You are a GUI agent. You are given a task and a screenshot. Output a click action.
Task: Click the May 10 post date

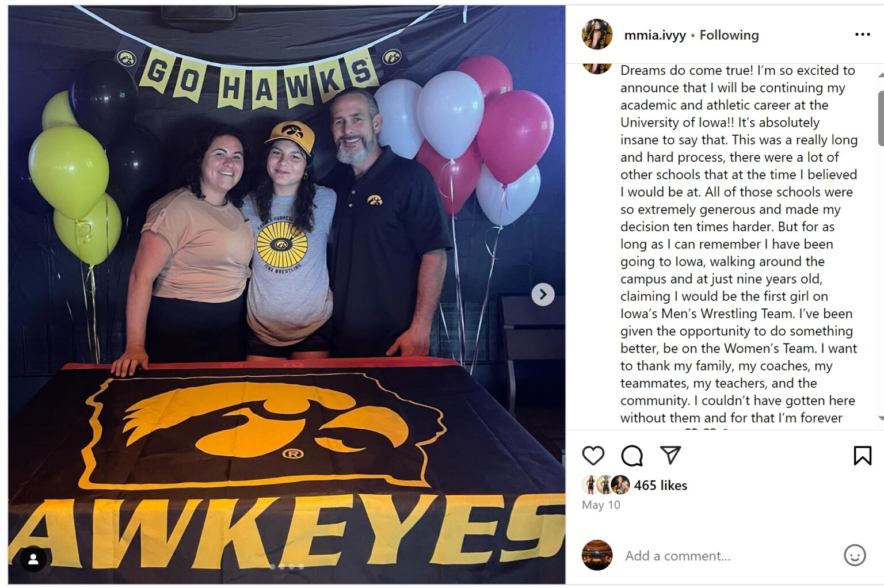[601, 505]
